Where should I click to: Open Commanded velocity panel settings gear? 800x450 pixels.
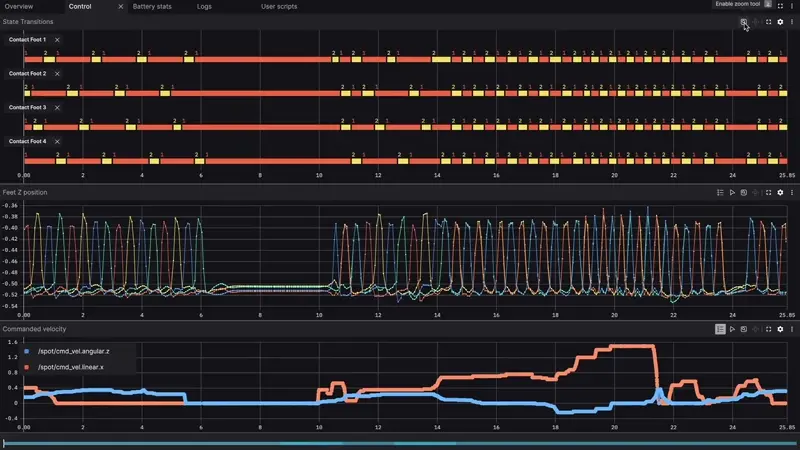pyautogui.click(x=780, y=329)
